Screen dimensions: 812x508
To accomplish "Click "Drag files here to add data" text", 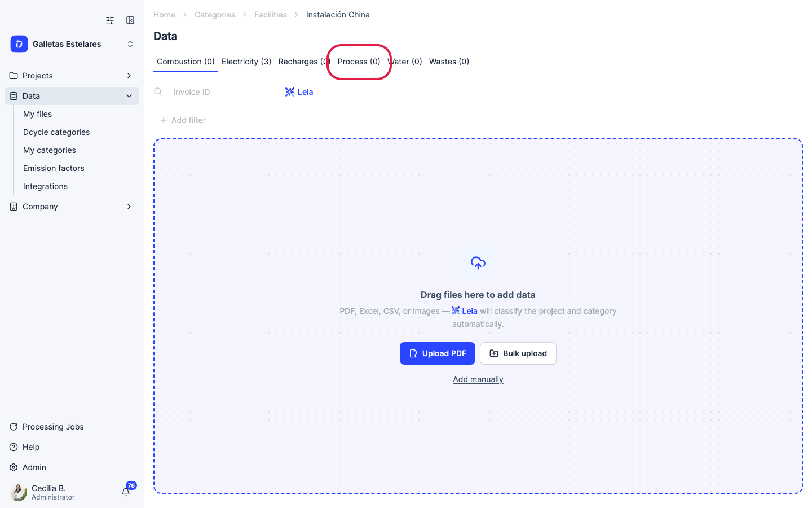I will point(478,295).
